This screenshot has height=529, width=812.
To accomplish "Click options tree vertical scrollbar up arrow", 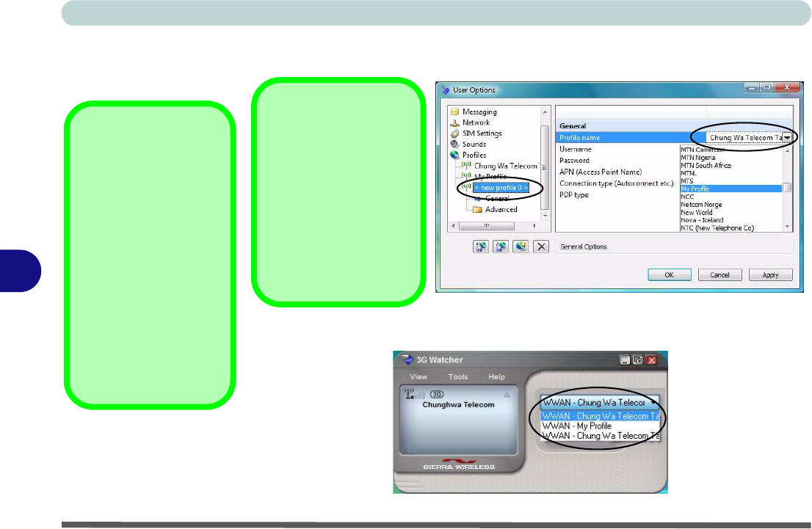I will pyautogui.click(x=545, y=112).
